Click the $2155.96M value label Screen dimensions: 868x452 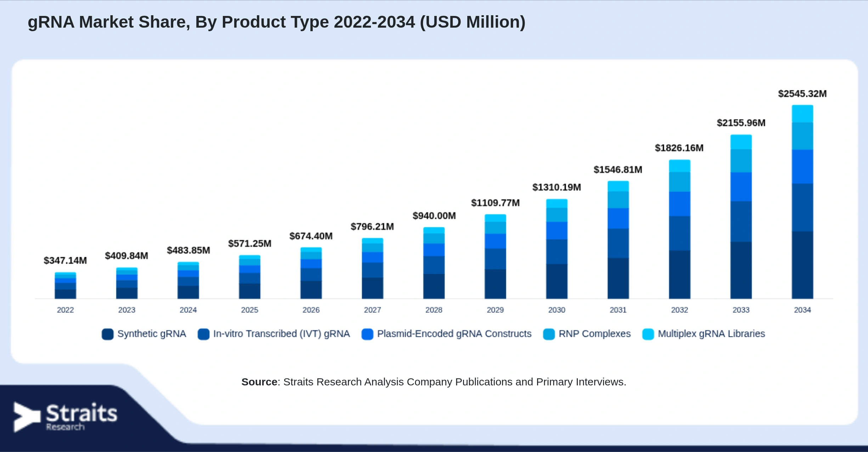(741, 123)
